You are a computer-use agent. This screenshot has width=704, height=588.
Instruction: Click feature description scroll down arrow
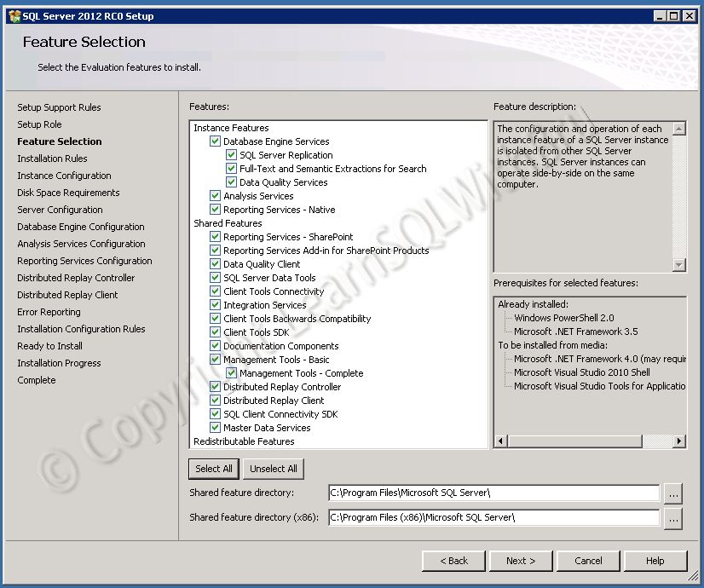coord(678,265)
